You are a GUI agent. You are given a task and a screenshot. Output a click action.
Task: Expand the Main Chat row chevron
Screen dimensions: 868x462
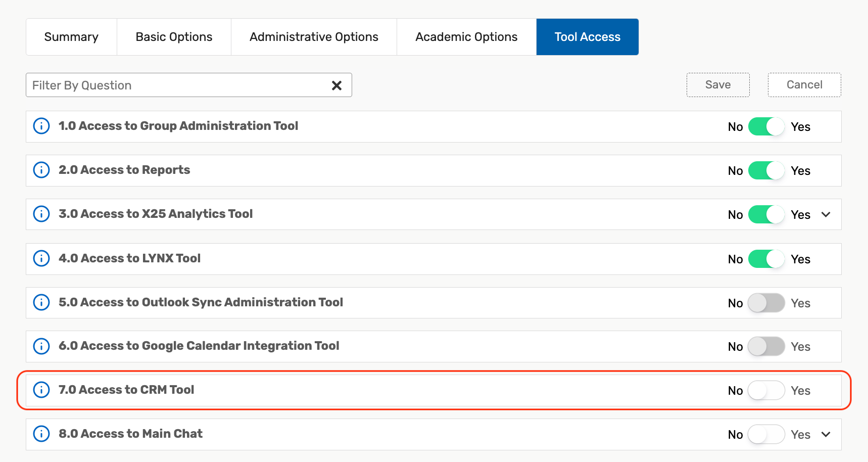tap(826, 435)
